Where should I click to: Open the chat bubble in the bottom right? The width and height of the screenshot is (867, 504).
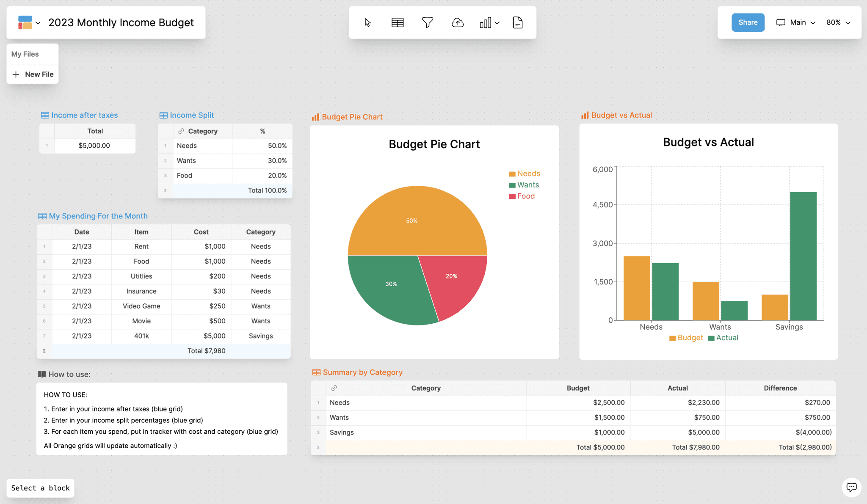pyautogui.click(x=851, y=487)
